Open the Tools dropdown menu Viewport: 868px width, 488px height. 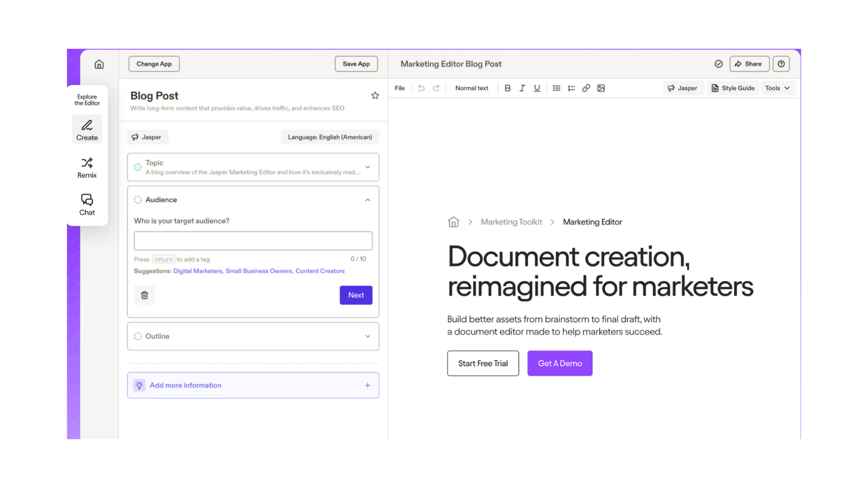click(x=777, y=88)
